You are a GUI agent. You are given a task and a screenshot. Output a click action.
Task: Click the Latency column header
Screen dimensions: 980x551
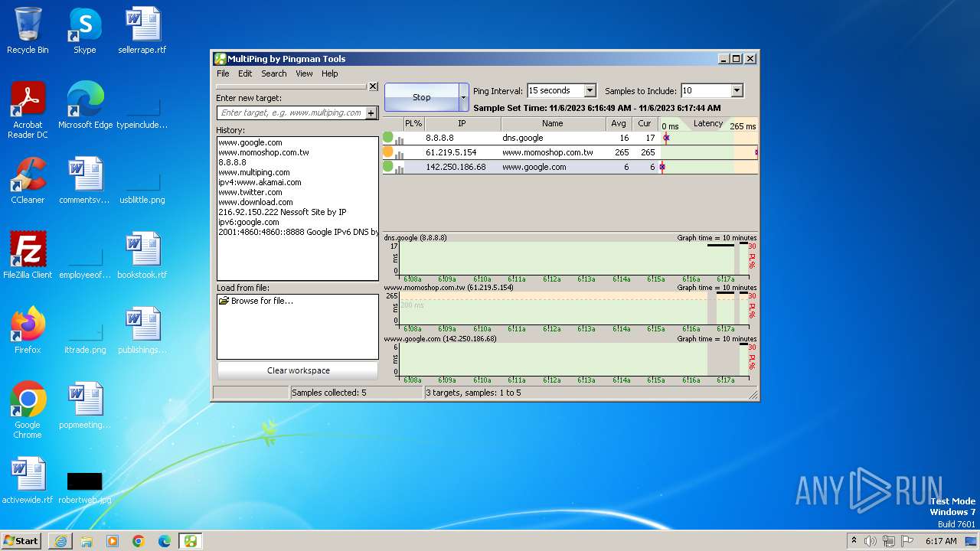(708, 123)
